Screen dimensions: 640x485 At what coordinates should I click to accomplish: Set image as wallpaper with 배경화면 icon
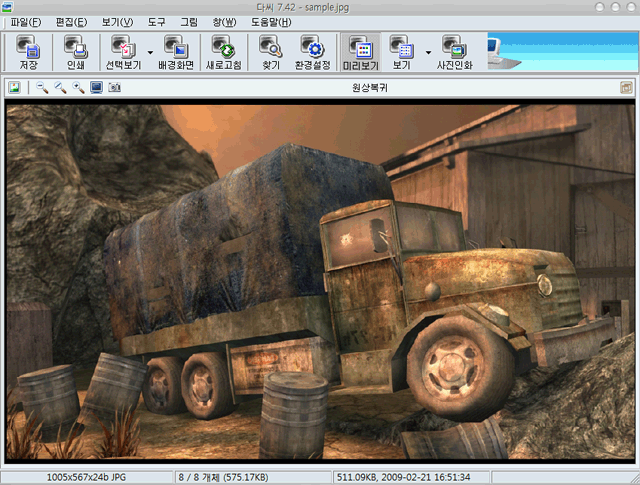point(176,52)
